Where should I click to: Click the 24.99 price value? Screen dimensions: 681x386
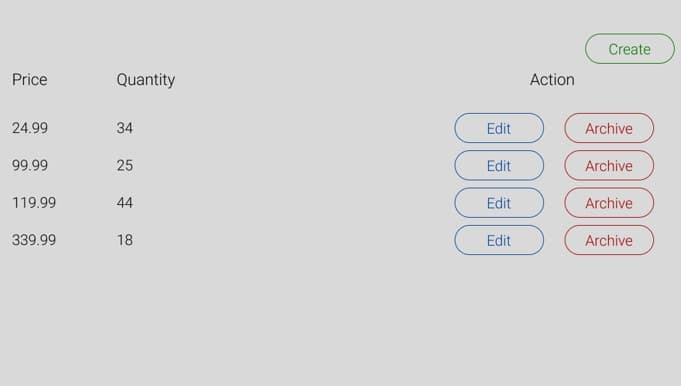[x=30, y=128]
